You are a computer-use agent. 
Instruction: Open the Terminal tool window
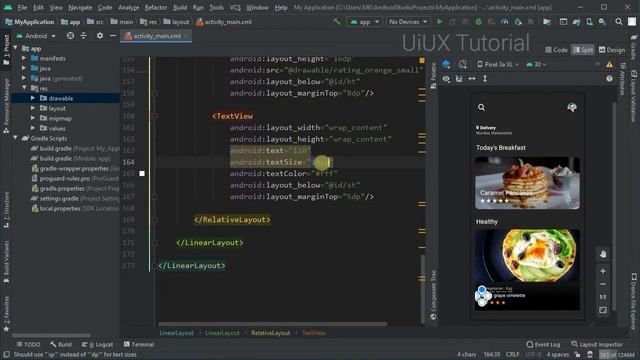click(x=139, y=344)
